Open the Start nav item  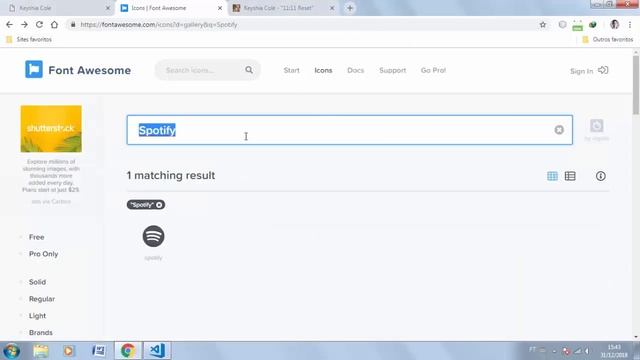291,70
